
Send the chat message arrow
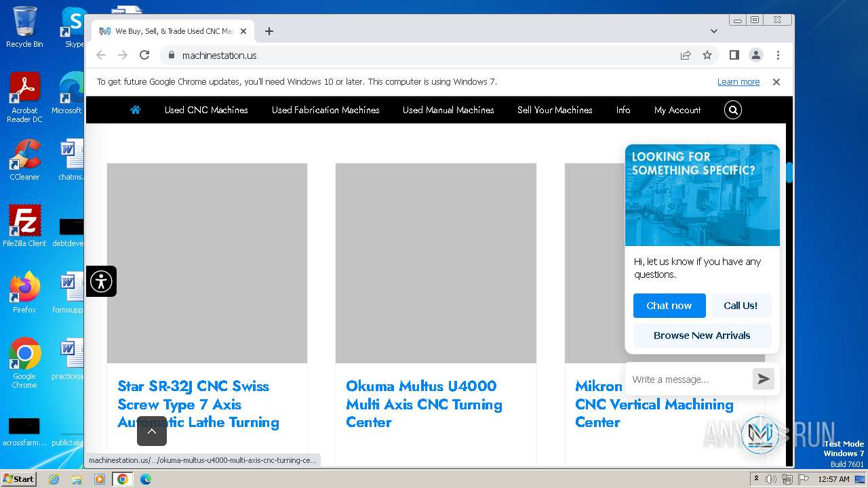(764, 379)
